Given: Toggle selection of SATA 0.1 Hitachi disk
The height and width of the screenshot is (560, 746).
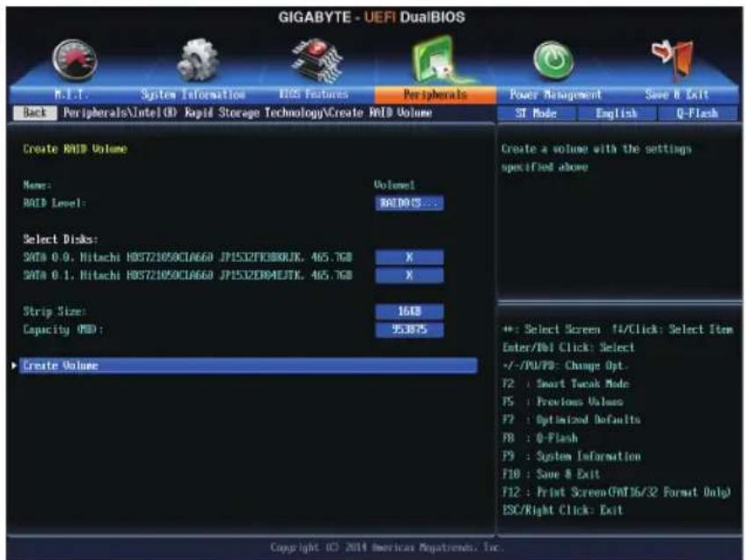Looking at the screenshot, I should click(x=409, y=275).
